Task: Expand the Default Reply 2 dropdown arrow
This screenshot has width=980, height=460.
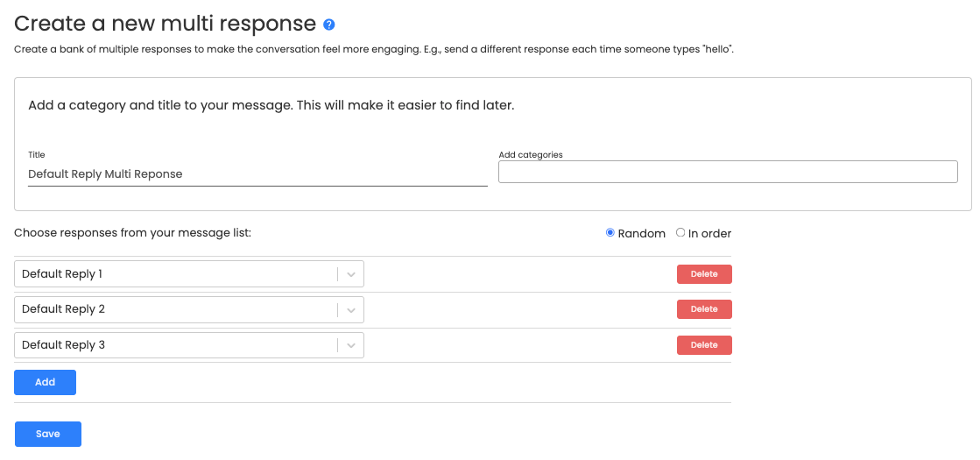Action: point(351,309)
